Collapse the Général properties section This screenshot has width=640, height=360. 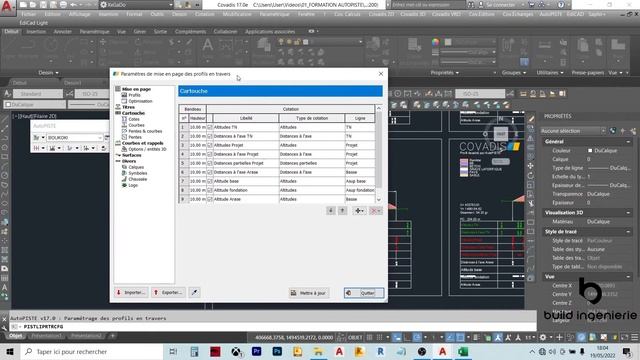coord(628,142)
